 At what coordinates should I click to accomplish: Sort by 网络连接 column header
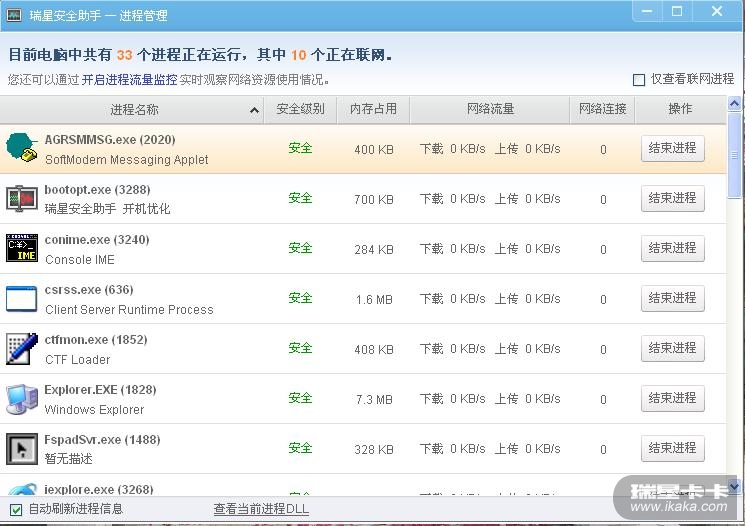coord(602,109)
